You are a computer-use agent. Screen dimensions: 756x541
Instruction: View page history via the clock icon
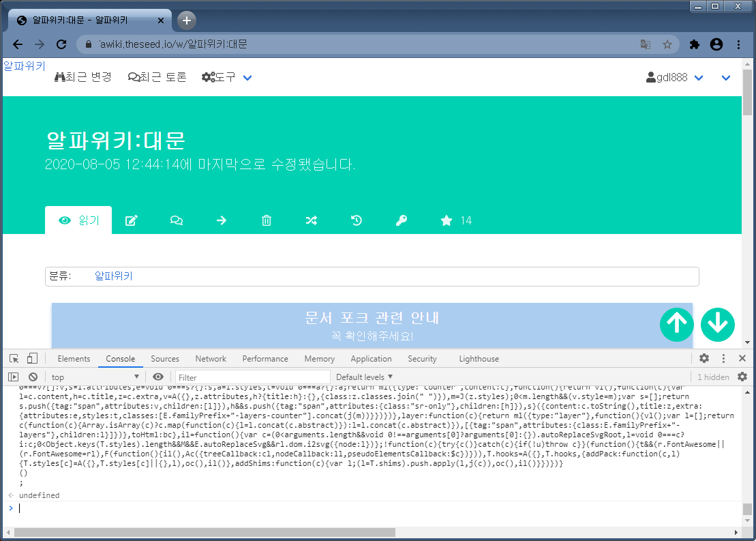point(356,220)
